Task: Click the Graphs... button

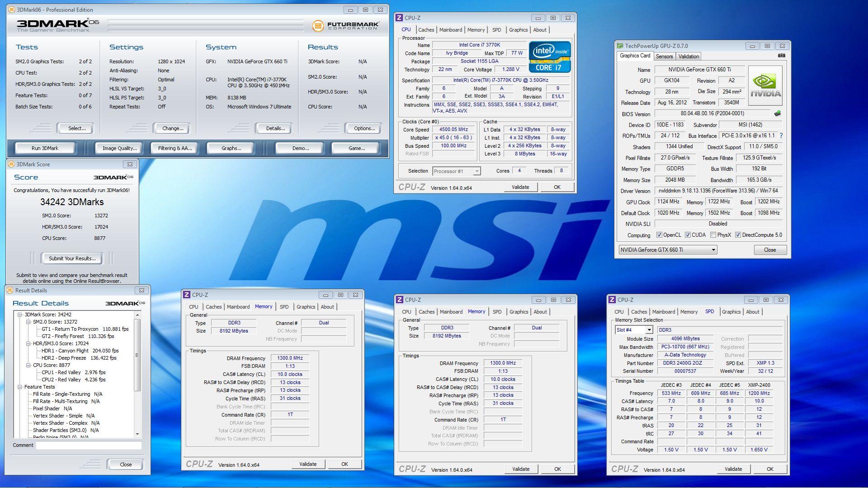Action: pyautogui.click(x=231, y=148)
